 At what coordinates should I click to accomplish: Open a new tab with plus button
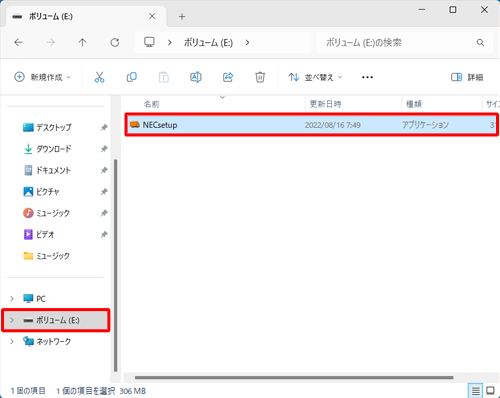click(182, 16)
